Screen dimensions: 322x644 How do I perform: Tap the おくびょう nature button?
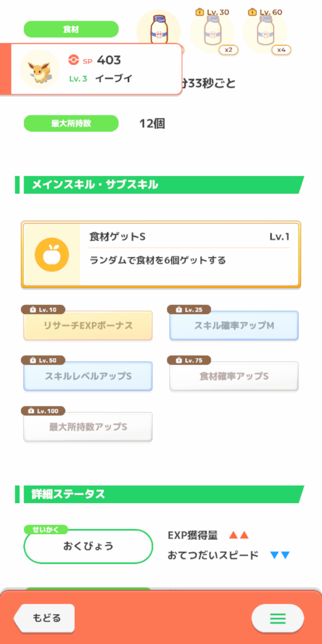point(88,546)
